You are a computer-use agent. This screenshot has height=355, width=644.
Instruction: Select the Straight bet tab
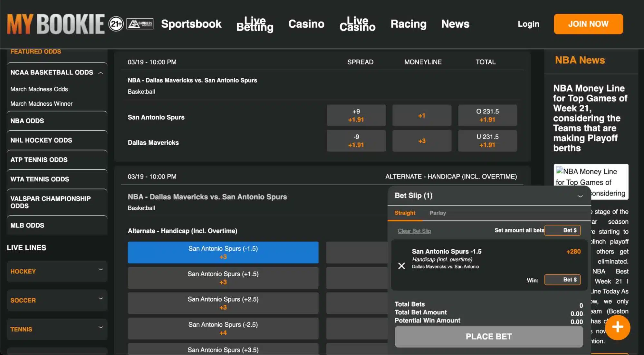404,213
